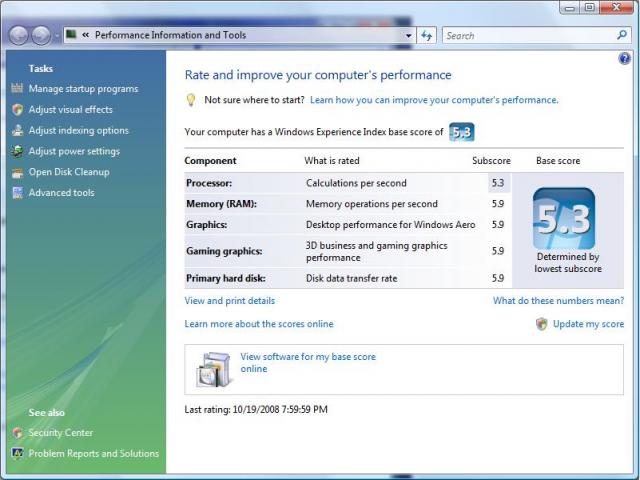Minimize the Performance Information window
The image size is (640, 480).
[x=570, y=8]
